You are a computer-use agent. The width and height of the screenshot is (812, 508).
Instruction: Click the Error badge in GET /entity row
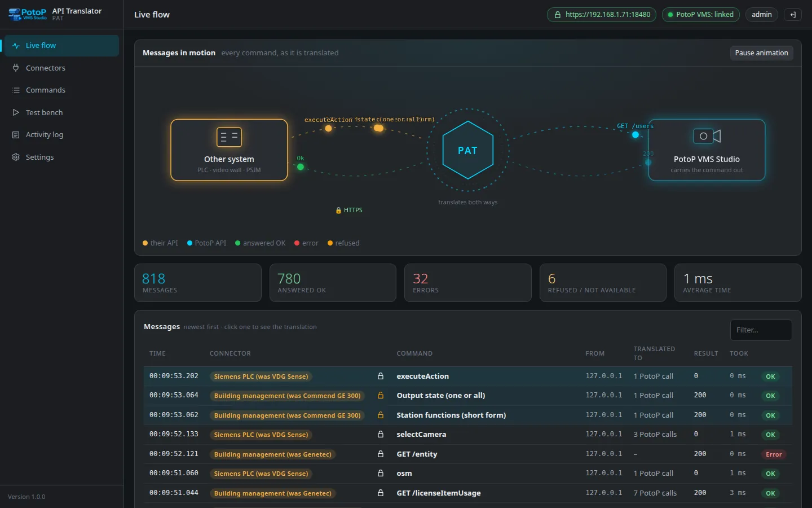[x=774, y=454]
